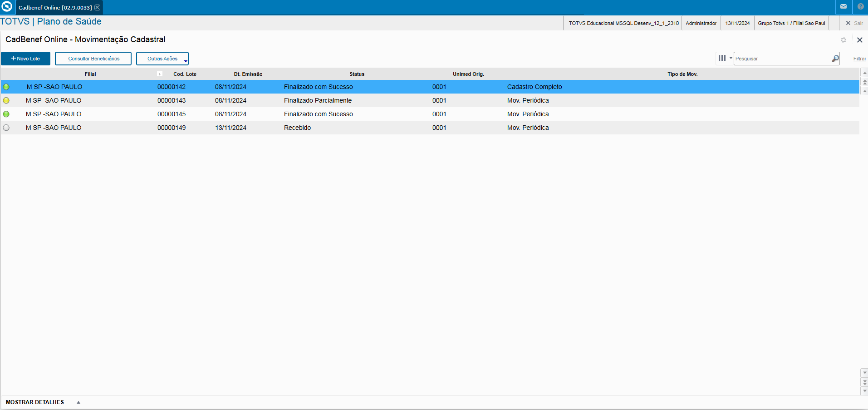The width and height of the screenshot is (868, 410).
Task: Select the lote 00000143 code cell
Action: click(x=172, y=100)
